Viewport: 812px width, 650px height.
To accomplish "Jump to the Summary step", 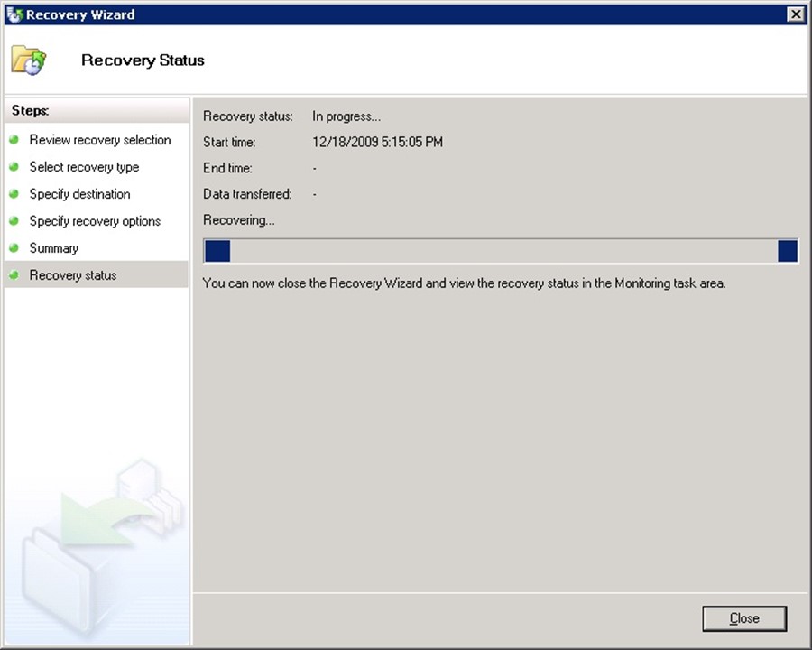I will click(53, 248).
